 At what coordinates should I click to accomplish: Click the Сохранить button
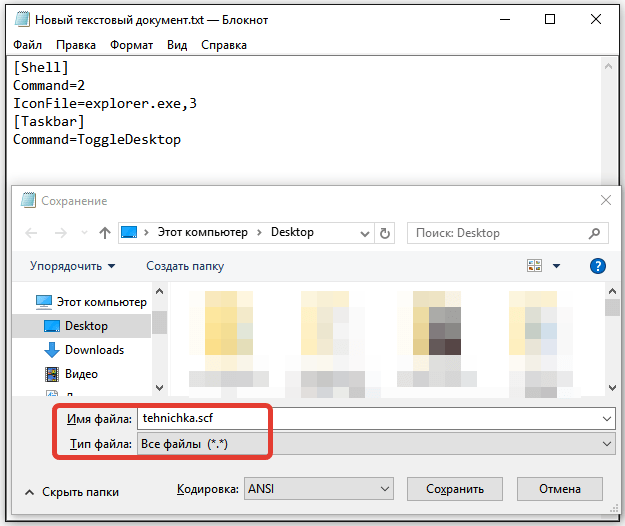(455, 489)
